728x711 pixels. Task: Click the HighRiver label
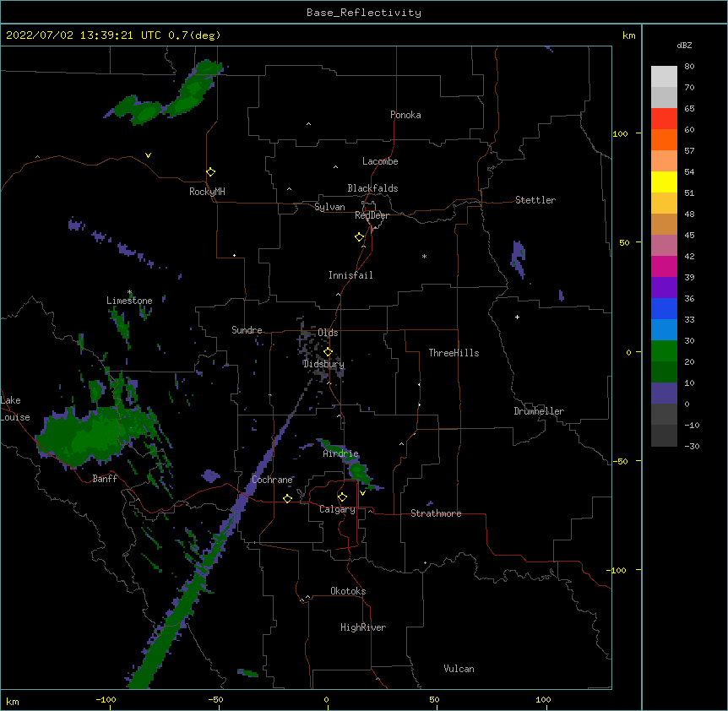click(x=363, y=627)
